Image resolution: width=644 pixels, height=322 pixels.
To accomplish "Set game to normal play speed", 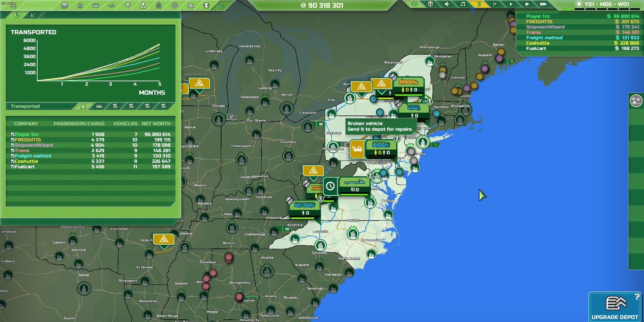I will coord(511,4).
